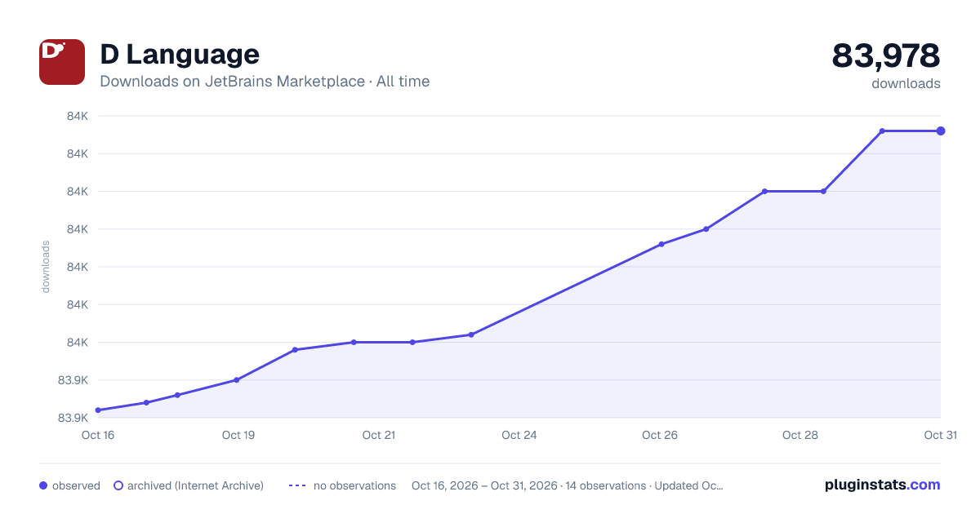Click the Oct 16, 2026 – Oct 31, 2026 date range text

coord(485,485)
